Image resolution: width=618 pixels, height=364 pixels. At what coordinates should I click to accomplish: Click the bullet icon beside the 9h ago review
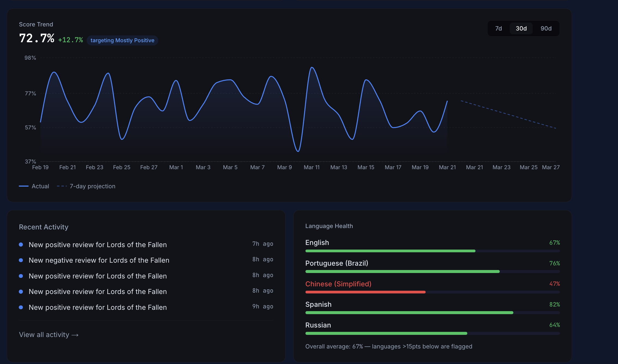click(x=21, y=307)
